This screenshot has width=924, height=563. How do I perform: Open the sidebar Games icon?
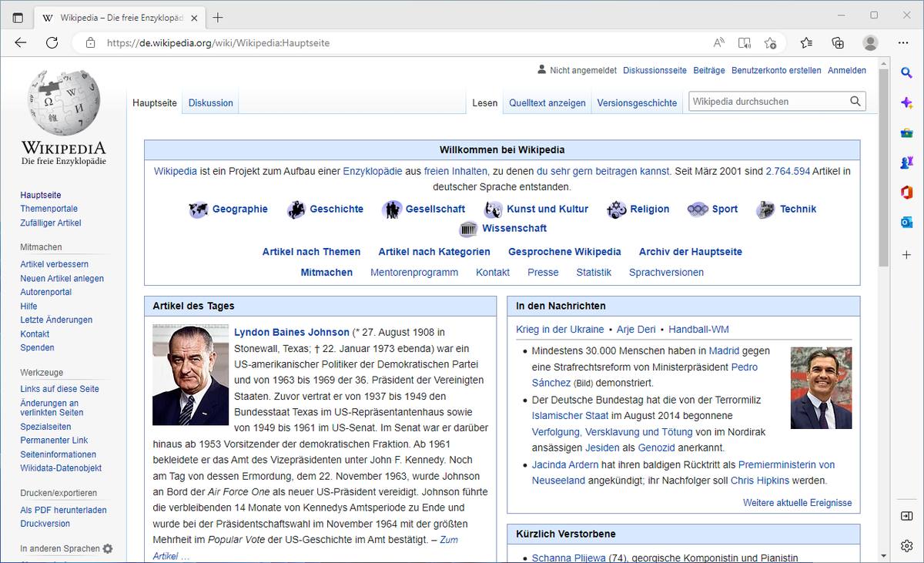906,163
